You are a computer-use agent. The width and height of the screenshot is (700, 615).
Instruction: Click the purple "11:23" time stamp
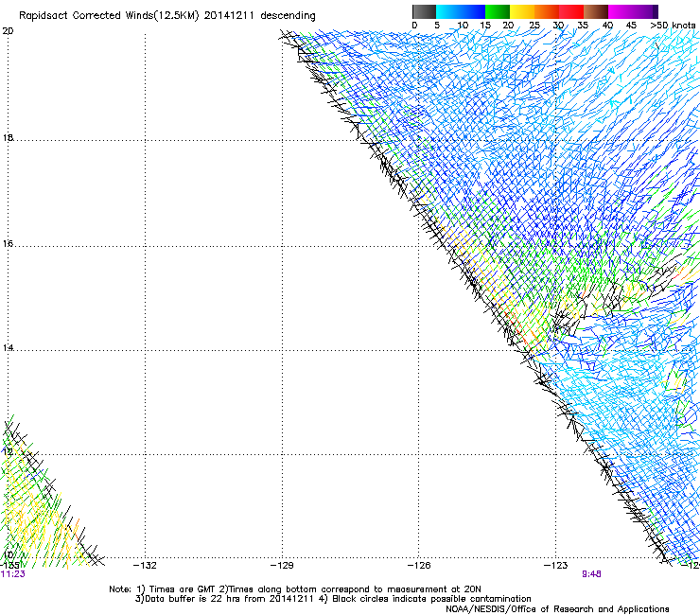click(x=13, y=574)
